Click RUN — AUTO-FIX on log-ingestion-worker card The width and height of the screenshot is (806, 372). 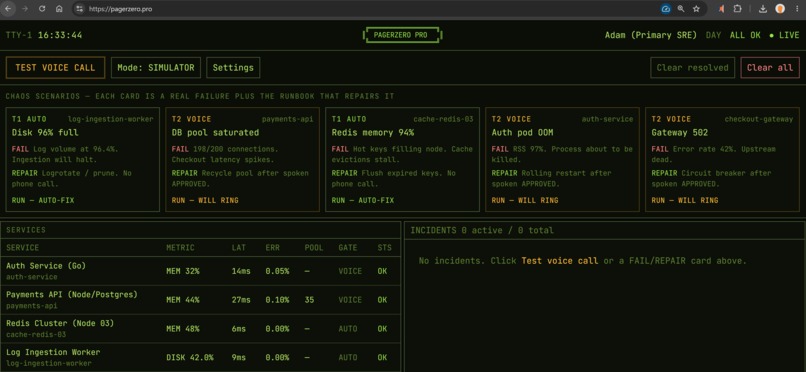[43, 200]
